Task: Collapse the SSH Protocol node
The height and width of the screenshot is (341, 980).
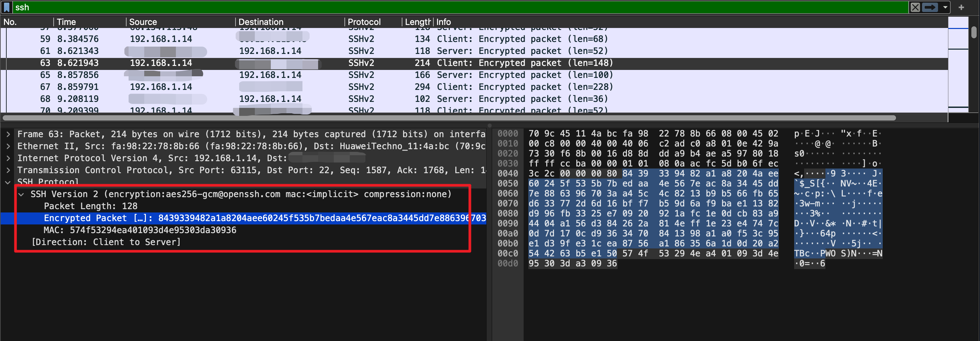Action: click(8, 182)
